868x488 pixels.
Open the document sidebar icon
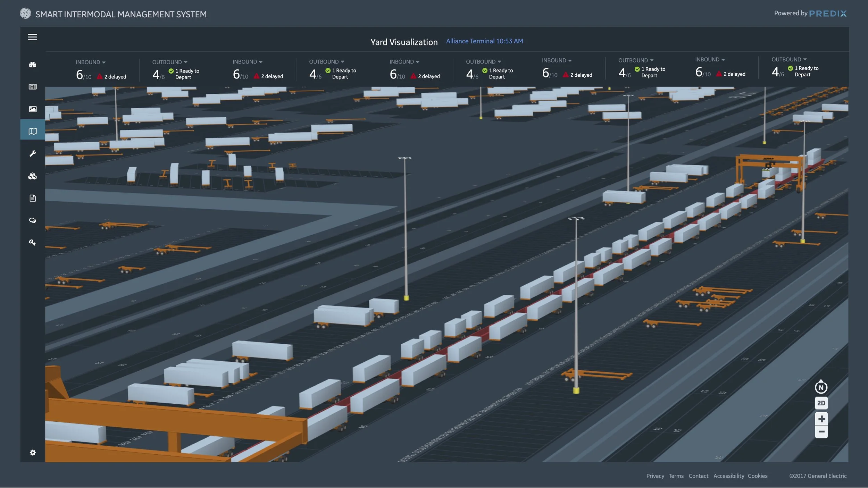[33, 198]
